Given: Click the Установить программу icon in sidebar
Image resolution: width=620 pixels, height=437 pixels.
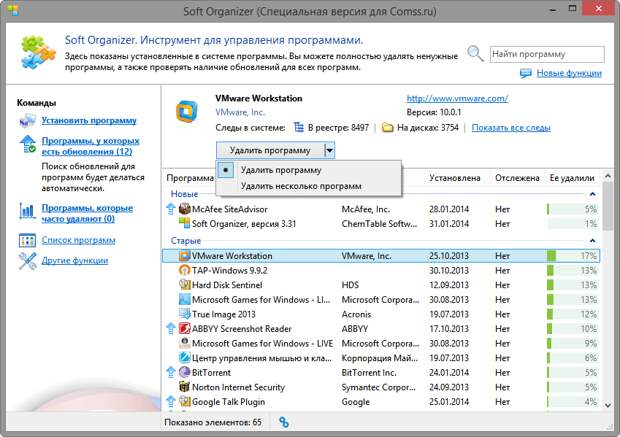Looking at the screenshot, I should (x=27, y=121).
